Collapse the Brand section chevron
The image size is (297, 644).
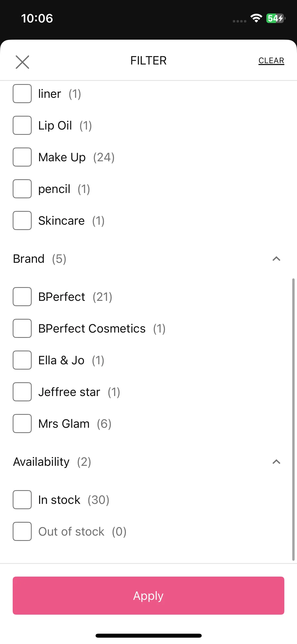(x=276, y=259)
